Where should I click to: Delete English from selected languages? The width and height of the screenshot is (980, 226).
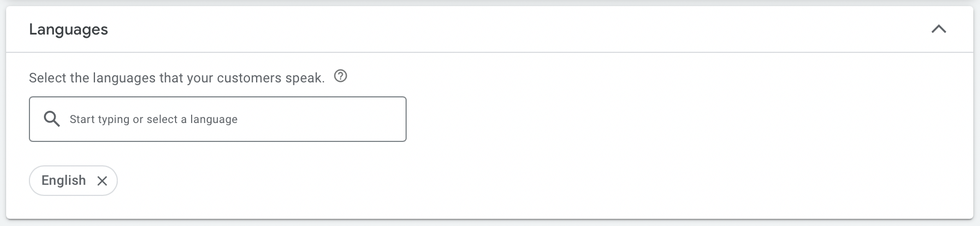(x=102, y=181)
